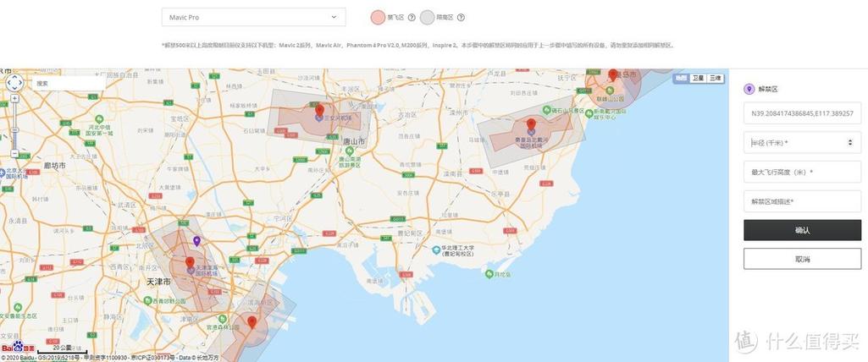Screen dimensions: 868x362
Task: Click the map zoom-in plus button
Action: click(14, 98)
